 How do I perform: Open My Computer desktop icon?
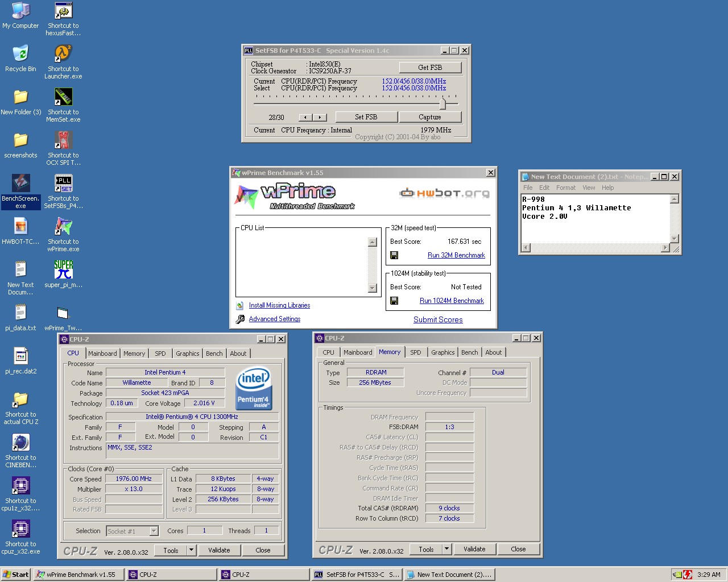[20, 15]
